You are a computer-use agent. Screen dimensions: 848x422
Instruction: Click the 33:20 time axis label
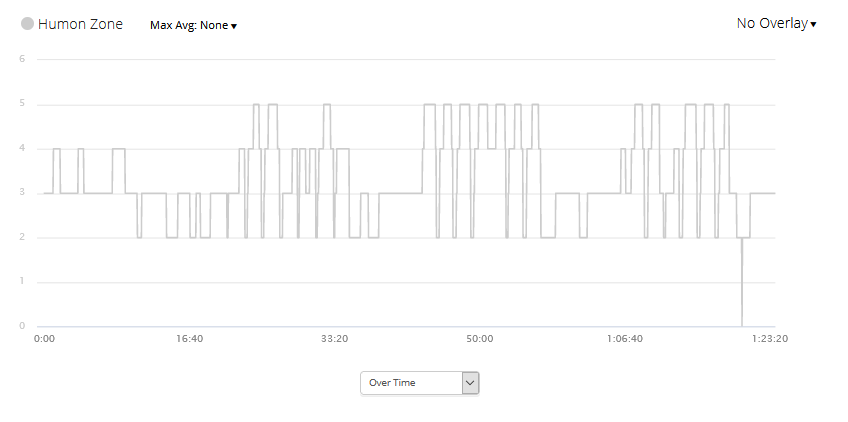(334, 339)
